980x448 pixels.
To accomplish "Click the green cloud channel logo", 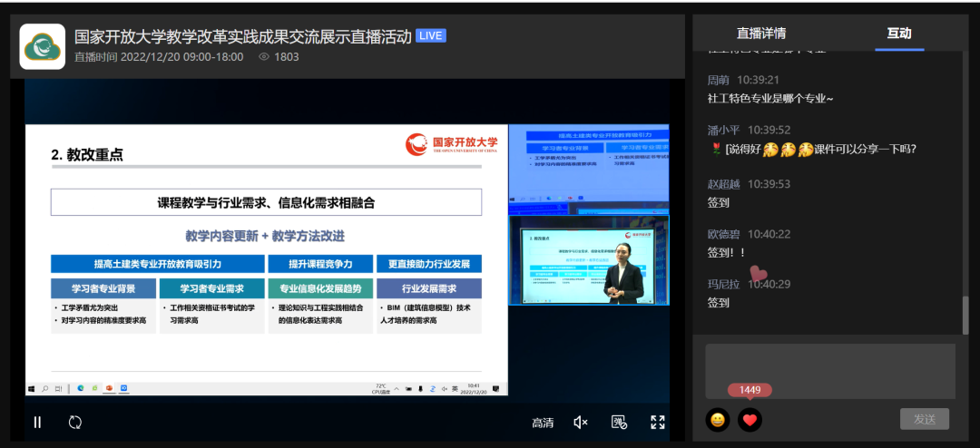I will [x=43, y=46].
